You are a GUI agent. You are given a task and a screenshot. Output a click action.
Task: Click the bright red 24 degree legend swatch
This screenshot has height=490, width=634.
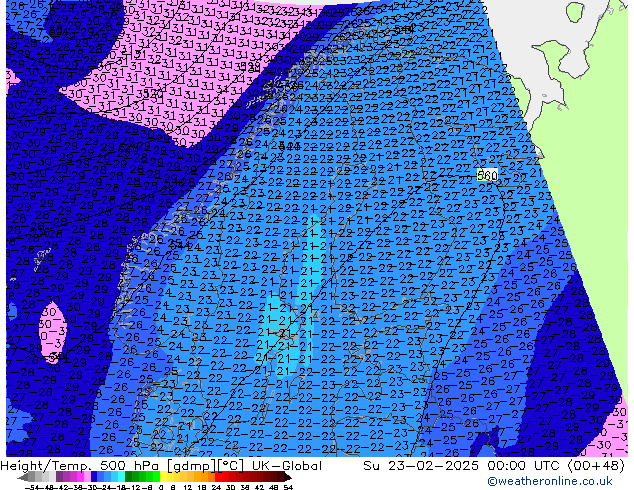pos(218,477)
